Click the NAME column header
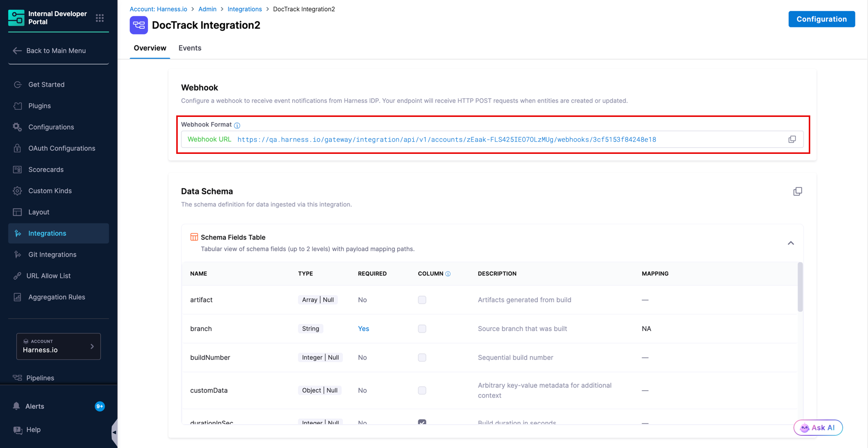Image resolution: width=868 pixels, height=448 pixels. [x=199, y=274]
